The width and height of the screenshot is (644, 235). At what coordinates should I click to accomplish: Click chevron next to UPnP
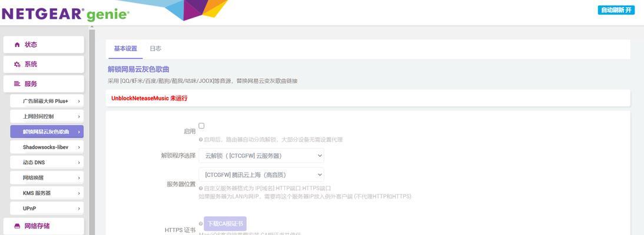pos(78,209)
